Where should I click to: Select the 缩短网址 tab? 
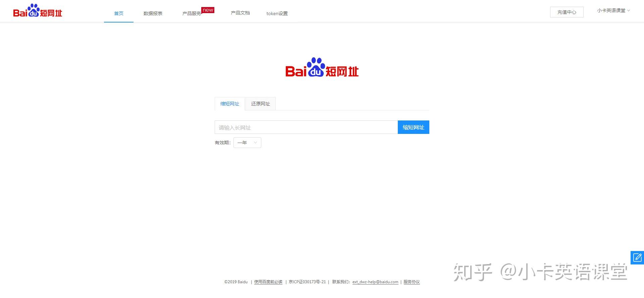click(x=230, y=104)
